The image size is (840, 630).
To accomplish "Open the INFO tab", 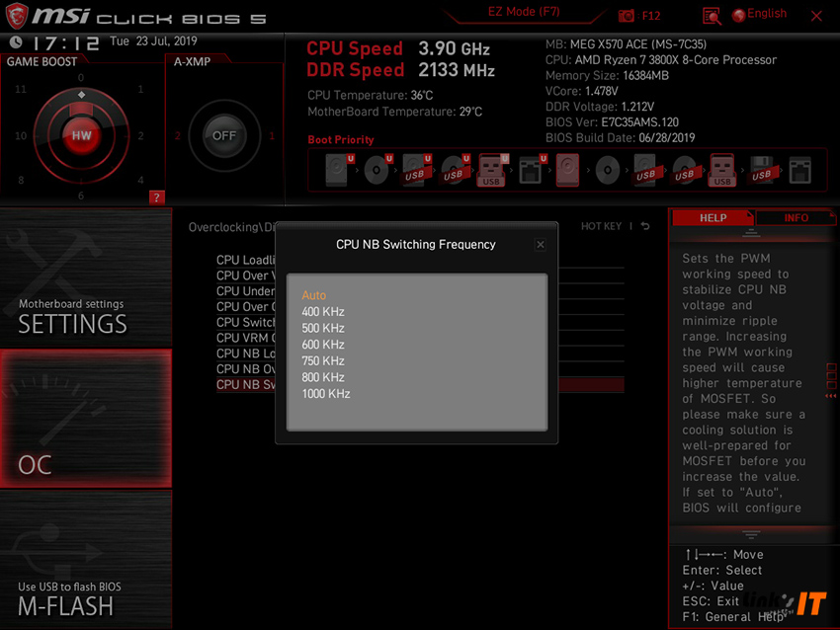I will click(x=797, y=218).
